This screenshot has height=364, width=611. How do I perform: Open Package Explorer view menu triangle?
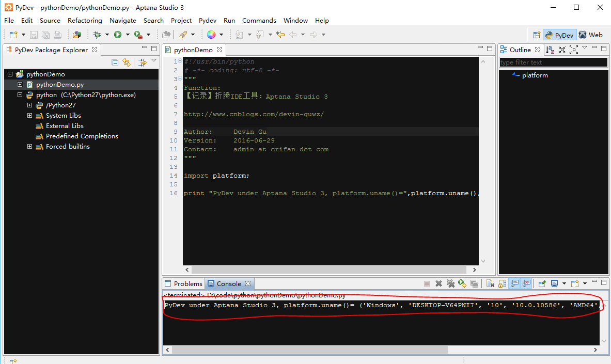click(154, 60)
